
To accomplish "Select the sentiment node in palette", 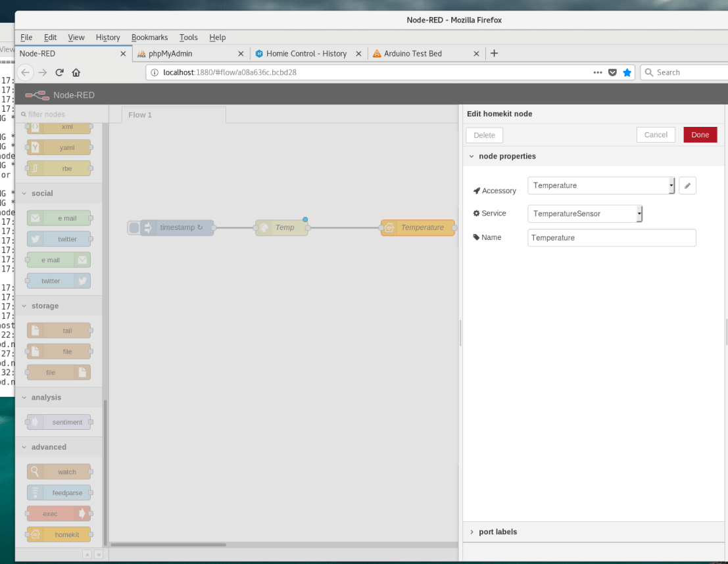I will point(59,423).
